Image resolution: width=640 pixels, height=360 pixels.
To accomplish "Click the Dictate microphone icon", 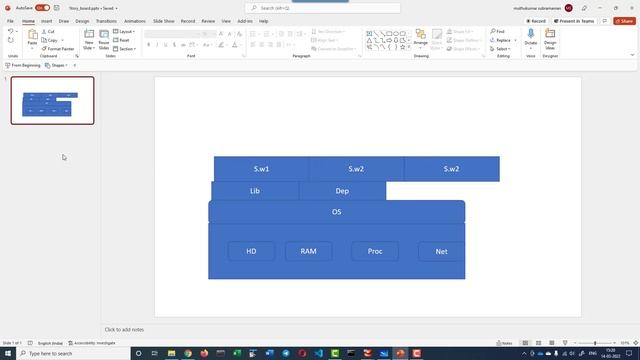I will [531, 34].
